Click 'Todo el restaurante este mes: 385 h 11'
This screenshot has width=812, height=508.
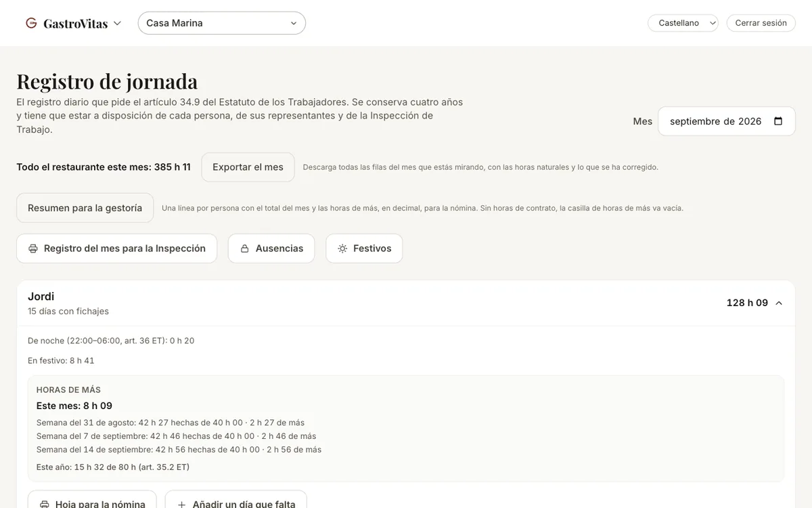pyautogui.click(x=104, y=167)
